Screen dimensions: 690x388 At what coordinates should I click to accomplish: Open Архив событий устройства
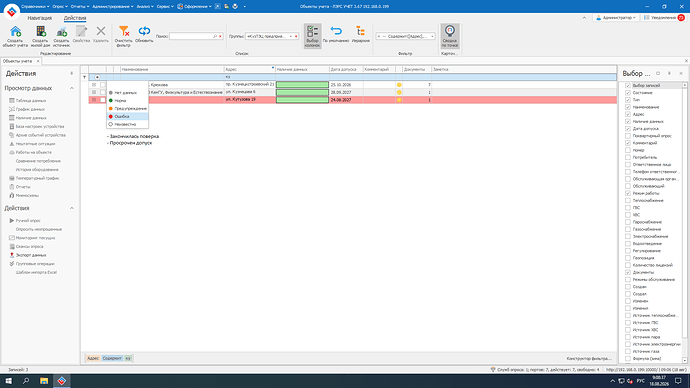coord(40,135)
